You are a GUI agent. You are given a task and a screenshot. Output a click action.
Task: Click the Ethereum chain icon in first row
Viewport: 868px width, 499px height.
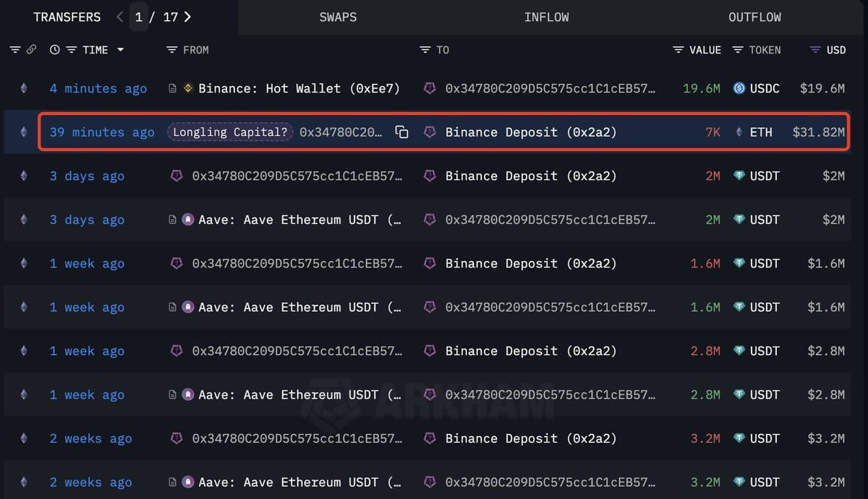click(x=23, y=88)
